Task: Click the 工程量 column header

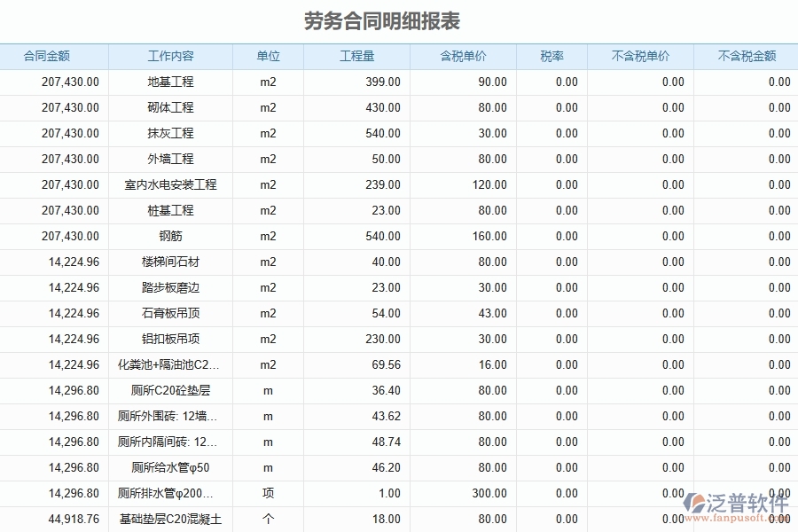Action: point(356,56)
